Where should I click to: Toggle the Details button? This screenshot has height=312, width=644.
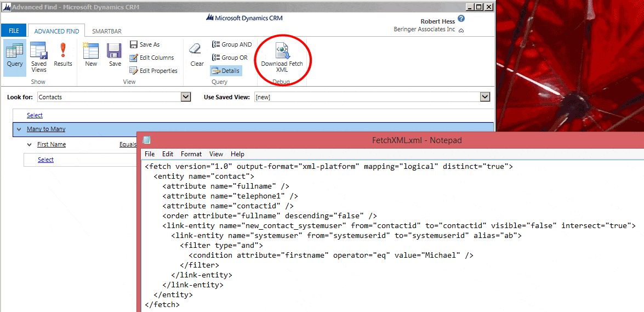[x=225, y=71]
